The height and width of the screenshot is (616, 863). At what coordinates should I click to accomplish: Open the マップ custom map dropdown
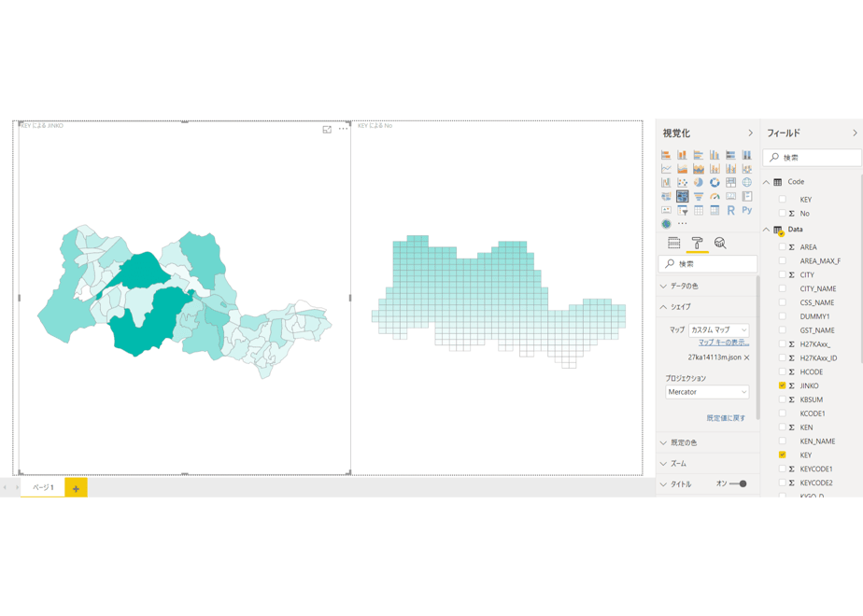719,330
